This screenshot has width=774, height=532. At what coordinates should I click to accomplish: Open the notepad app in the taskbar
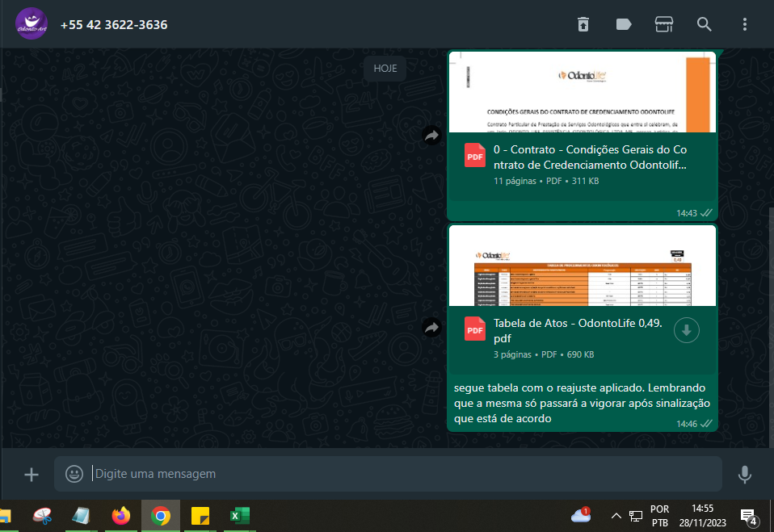pyautogui.click(x=82, y=516)
